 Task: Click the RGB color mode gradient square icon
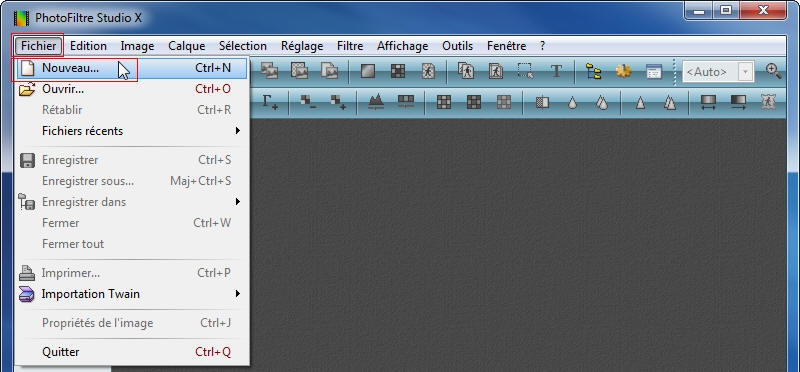point(368,71)
